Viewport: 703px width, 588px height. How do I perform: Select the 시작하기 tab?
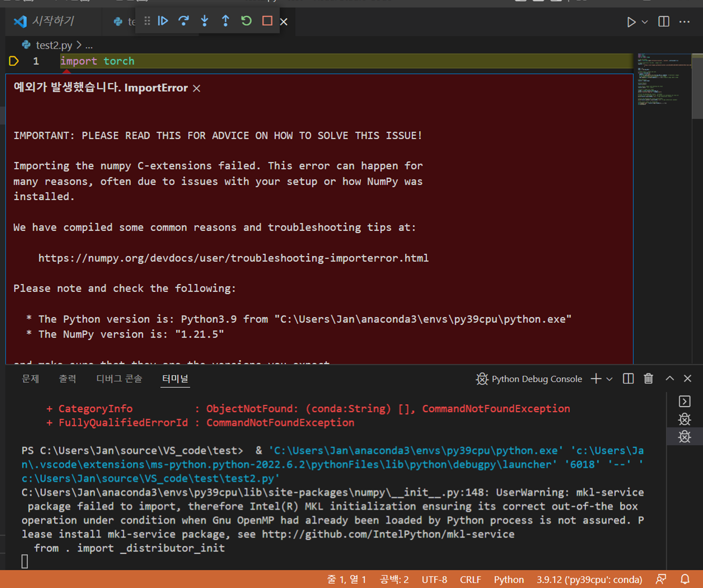click(x=52, y=21)
